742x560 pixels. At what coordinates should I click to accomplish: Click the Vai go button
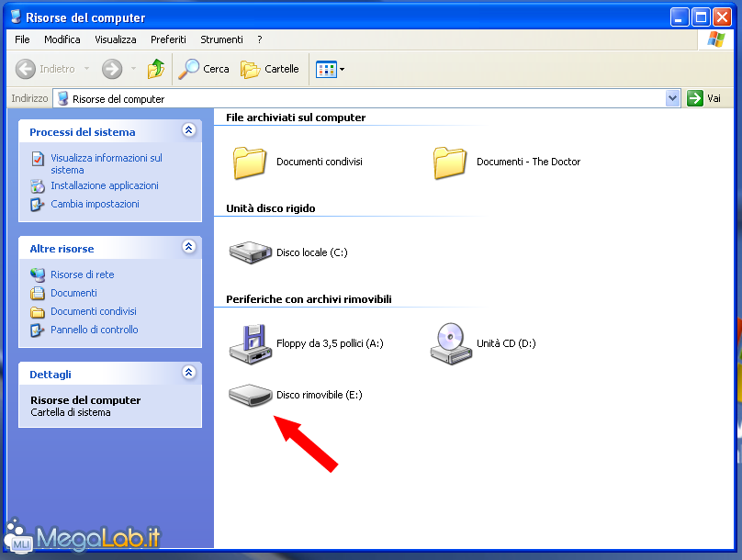click(x=704, y=98)
